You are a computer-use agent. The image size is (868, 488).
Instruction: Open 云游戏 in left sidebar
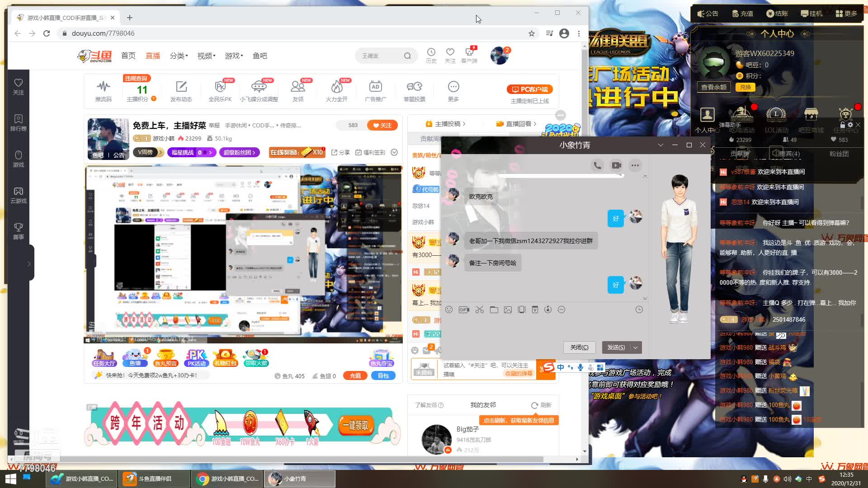pos(19,195)
